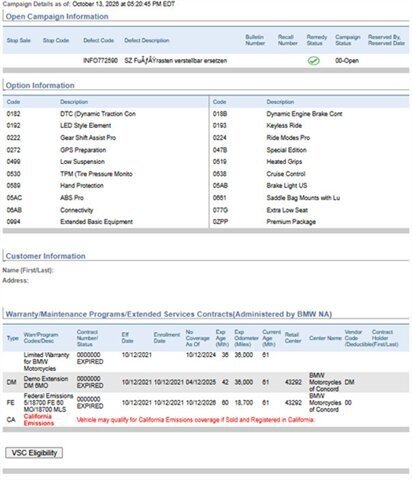412x480 pixels.
Task: Click Limited Warranty for BMW Motorcycles entry
Action: point(46,362)
